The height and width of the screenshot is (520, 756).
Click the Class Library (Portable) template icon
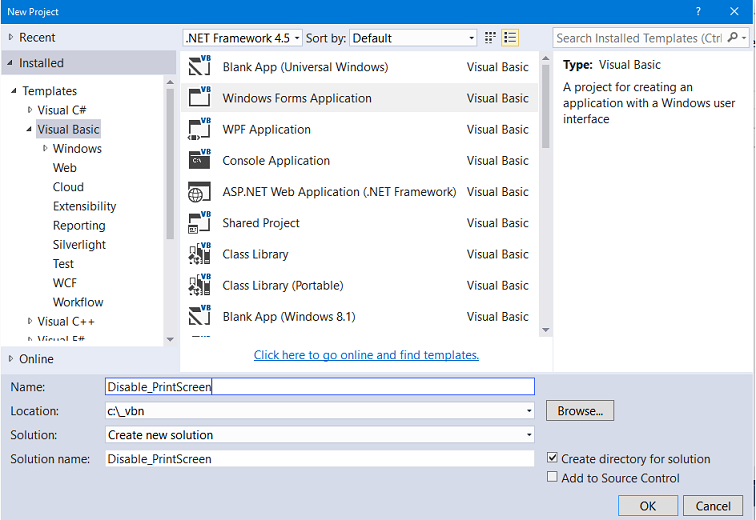coord(200,285)
